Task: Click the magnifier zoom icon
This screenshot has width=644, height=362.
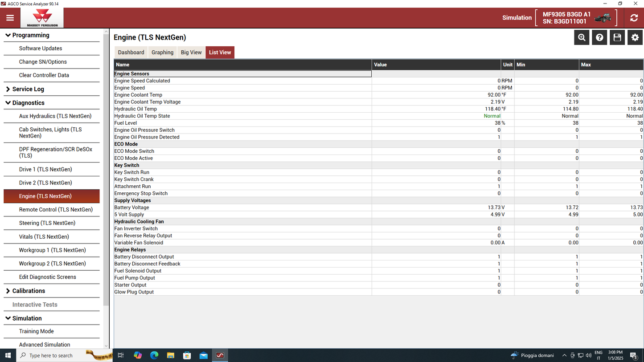Action: (582, 38)
